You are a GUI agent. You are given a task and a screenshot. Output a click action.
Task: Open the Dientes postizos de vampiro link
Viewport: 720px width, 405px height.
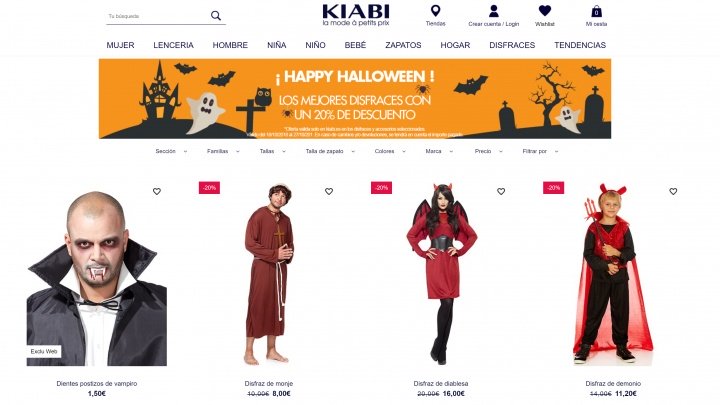(97, 383)
